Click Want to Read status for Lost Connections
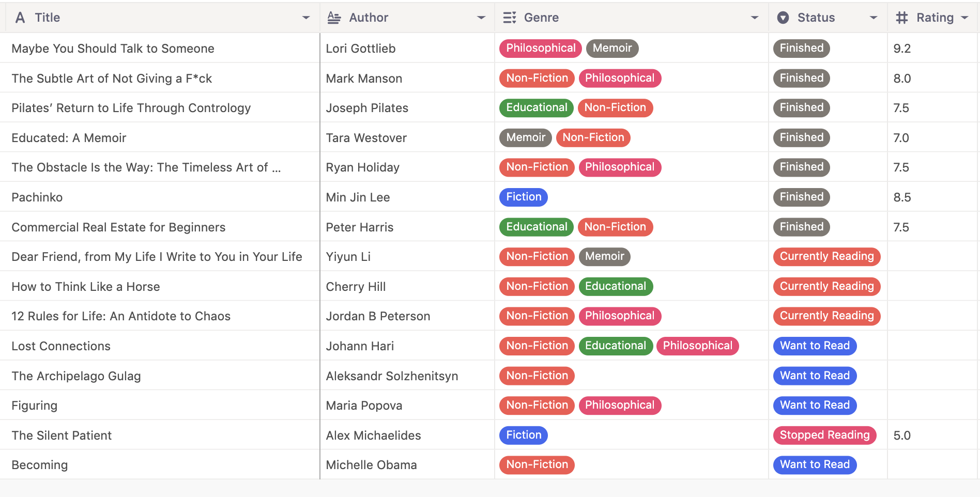 click(815, 346)
